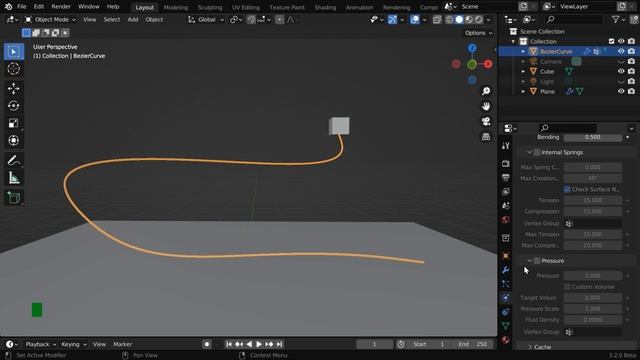
Task: Open the Options dropdown in viewport
Action: [x=478, y=33]
